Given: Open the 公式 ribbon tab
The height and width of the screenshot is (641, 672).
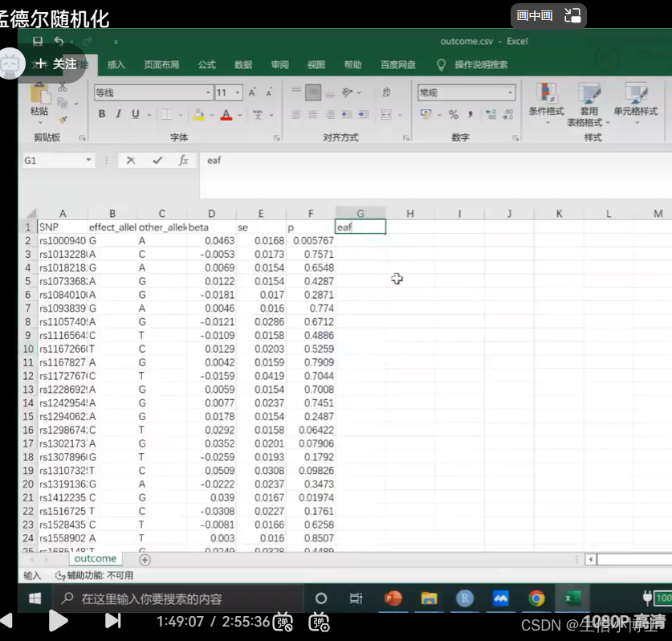Looking at the screenshot, I should pyautogui.click(x=207, y=65).
